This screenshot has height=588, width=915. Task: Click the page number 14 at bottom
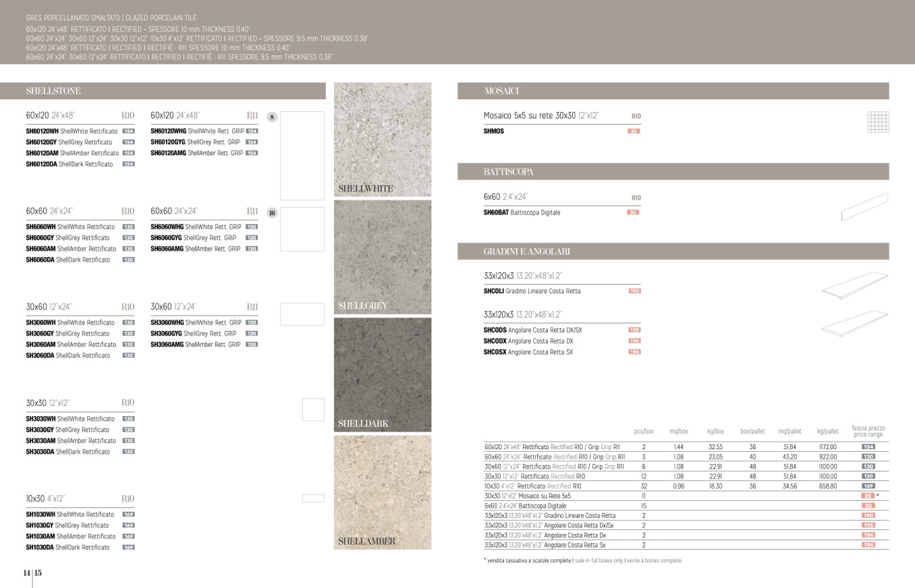click(x=26, y=573)
